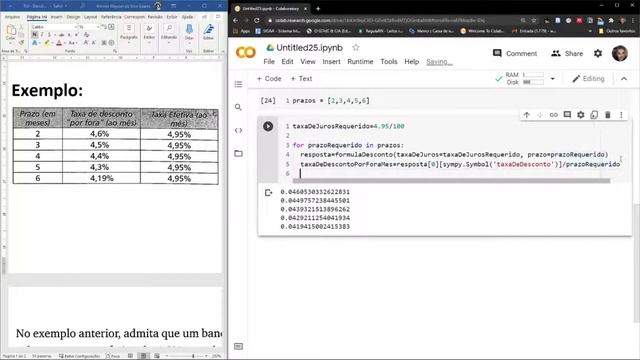
Task: Bookmark this page star in address bar
Action: [x=534, y=20]
